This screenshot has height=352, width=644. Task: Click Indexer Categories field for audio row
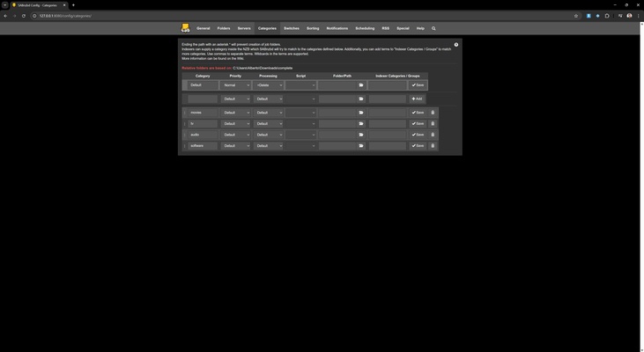(x=388, y=135)
